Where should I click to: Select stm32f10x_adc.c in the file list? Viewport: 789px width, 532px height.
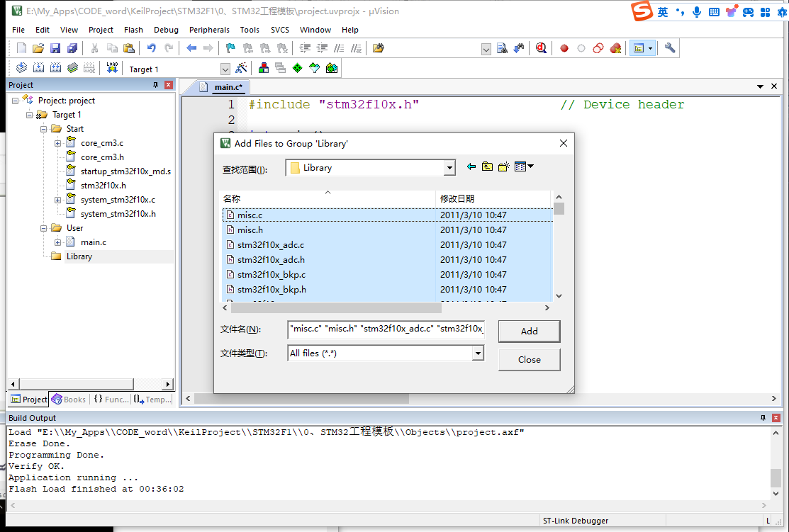click(271, 245)
